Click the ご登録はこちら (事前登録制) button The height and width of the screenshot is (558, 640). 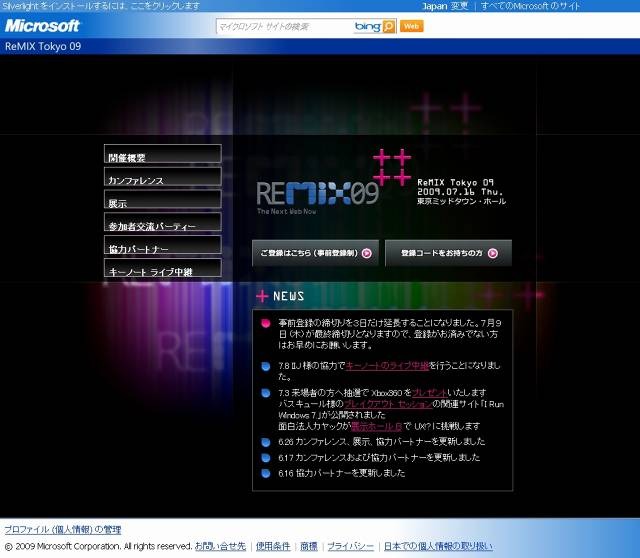click(x=316, y=253)
